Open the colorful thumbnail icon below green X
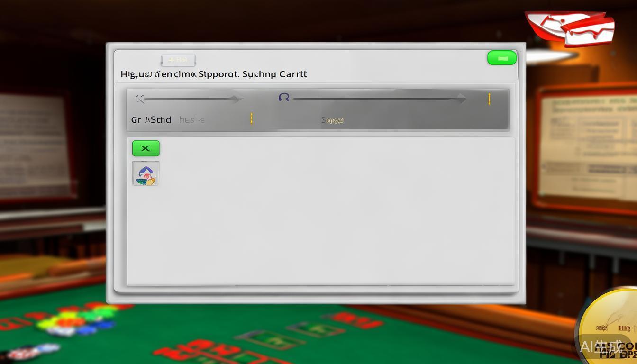The height and width of the screenshot is (364, 637). pyautogui.click(x=146, y=173)
